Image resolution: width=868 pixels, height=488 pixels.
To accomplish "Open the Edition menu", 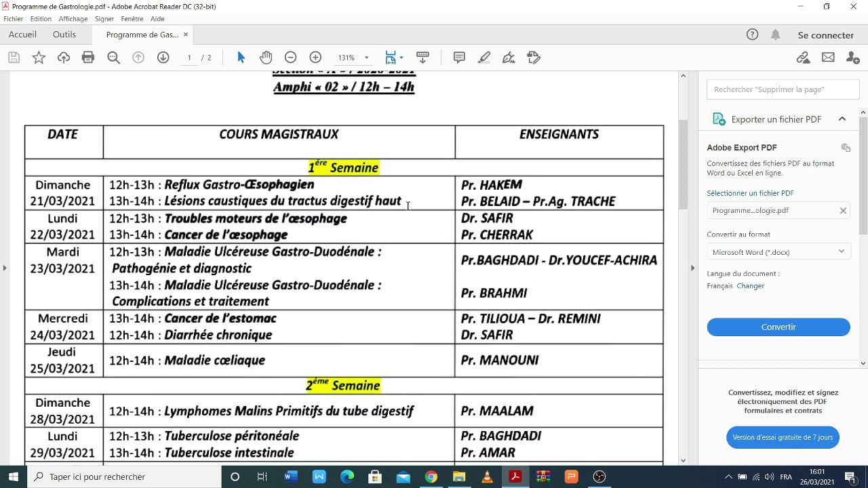I will [41, 19].
